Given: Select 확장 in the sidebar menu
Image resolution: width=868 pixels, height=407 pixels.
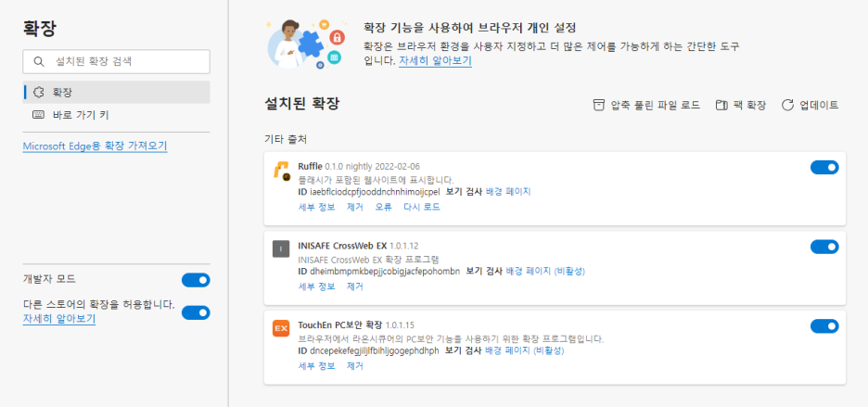Looking at the screenshot, I should point(116,92).
